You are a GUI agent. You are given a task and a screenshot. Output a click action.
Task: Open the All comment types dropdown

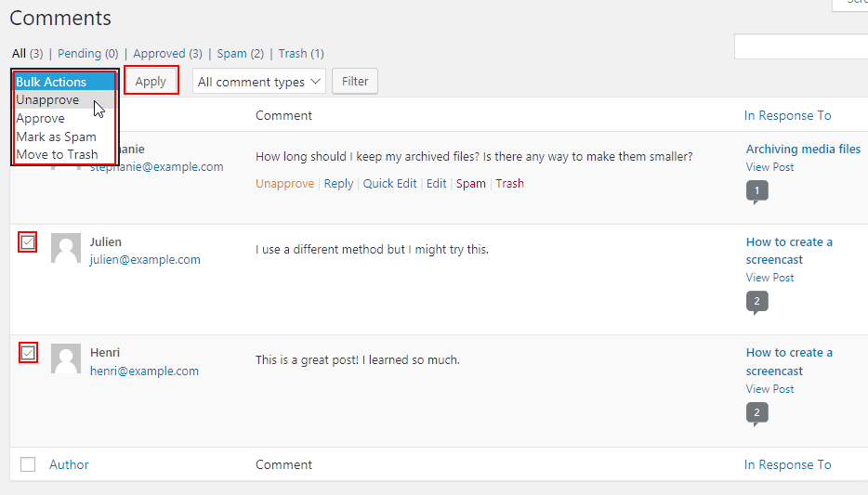259,82
